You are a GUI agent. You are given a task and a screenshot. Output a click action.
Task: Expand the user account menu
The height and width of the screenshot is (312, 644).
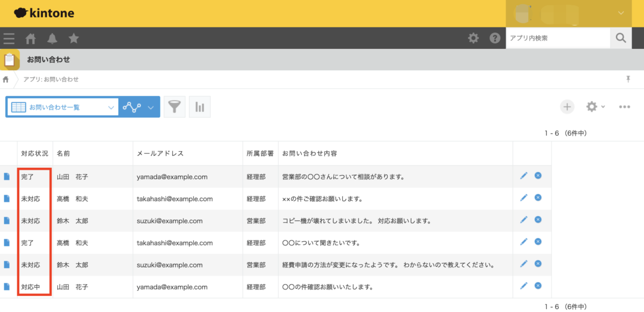click(x=621, y=13)
